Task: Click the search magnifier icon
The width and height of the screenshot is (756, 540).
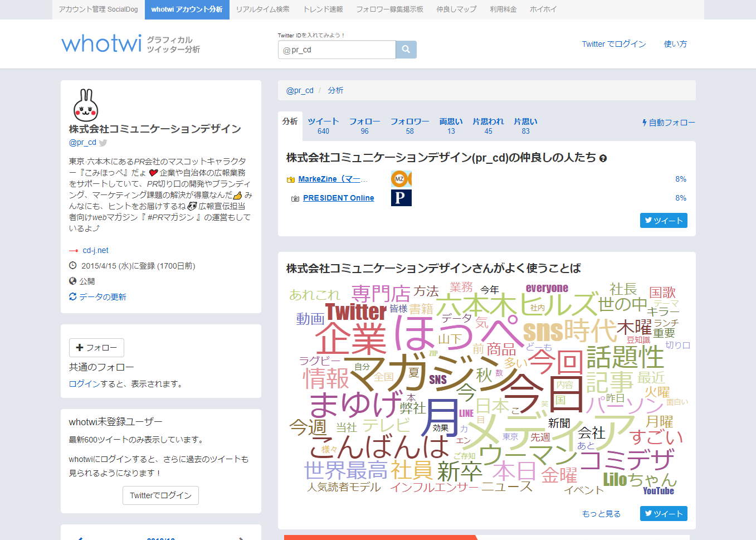Action: [406, 49]
